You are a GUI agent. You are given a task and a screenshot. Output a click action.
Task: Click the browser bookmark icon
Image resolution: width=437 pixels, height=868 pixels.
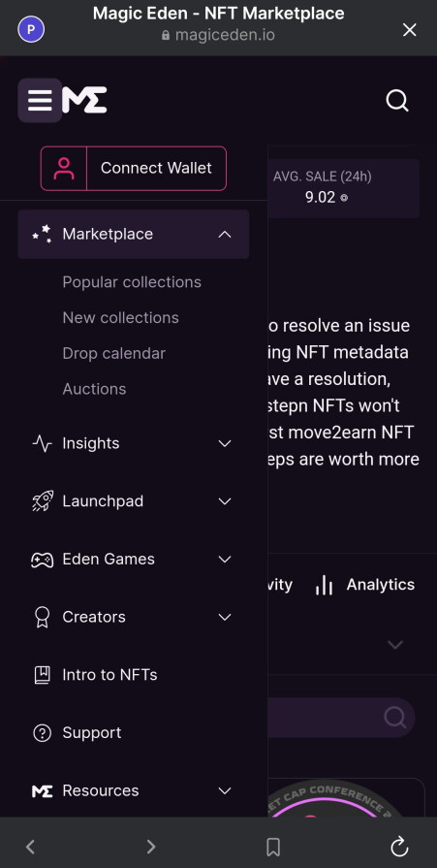pyautogui.click(x=273, y=847)
